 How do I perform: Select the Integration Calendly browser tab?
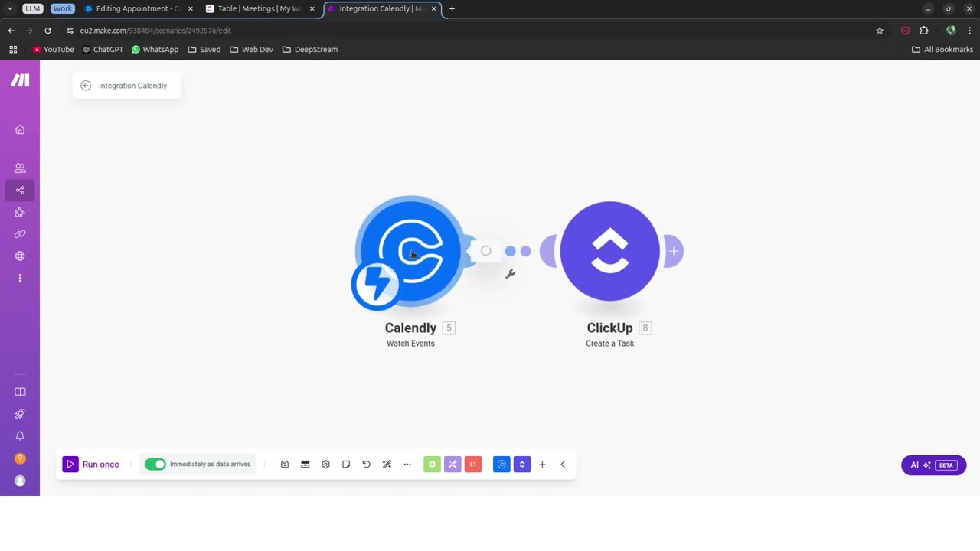(381, 8)
